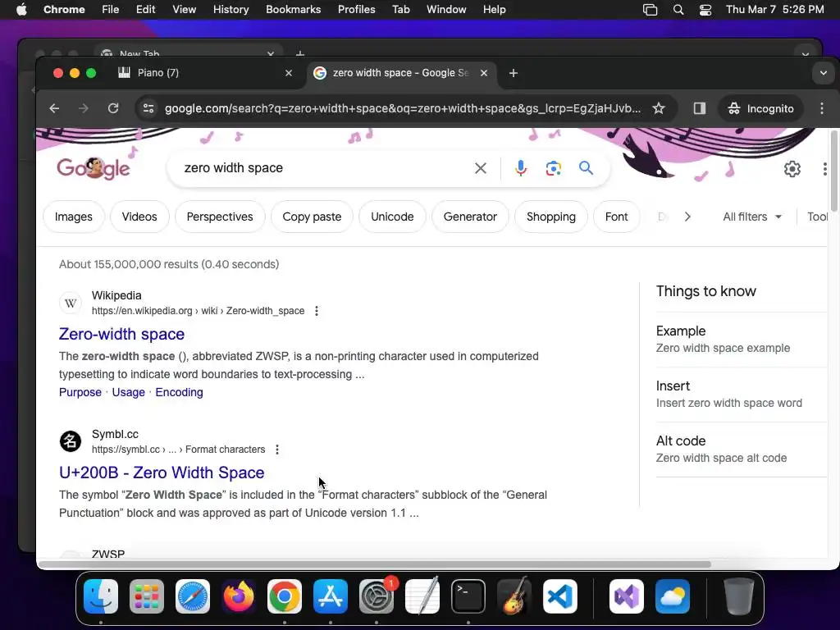This screenshot has height=630, width=840.
Task: Open more options for Symbl.cc result
Action: [x=277, y=450]
